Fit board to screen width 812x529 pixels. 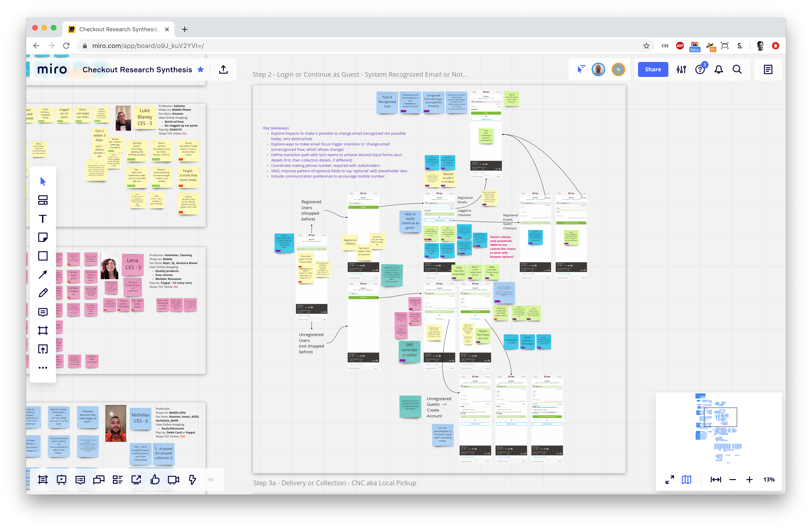[716, 480]
